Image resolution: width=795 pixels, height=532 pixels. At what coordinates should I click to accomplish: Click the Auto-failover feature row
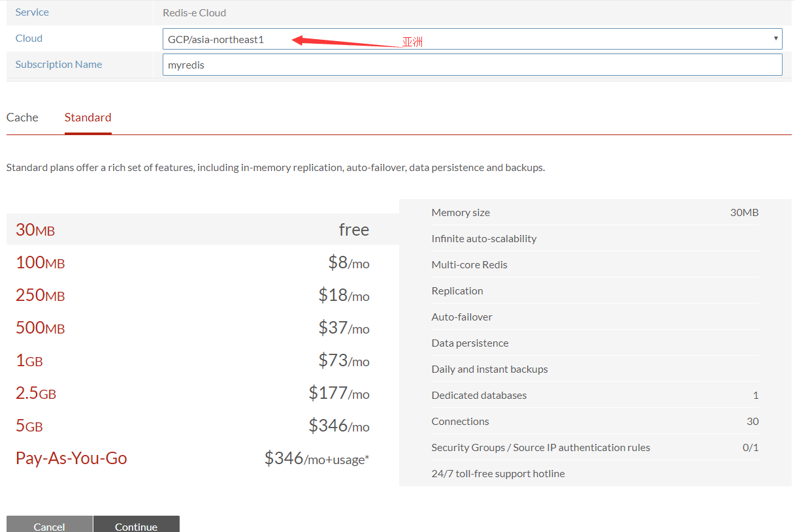pos(595,317)
